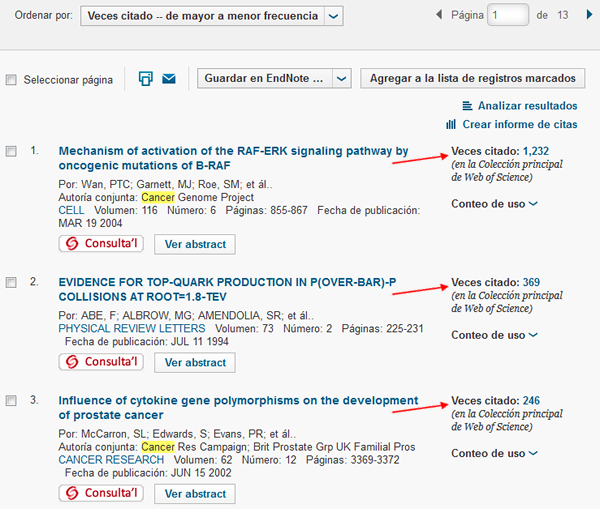
Task: Click publication date 'JUN 15 2002'
Action: tap(201, 473)
